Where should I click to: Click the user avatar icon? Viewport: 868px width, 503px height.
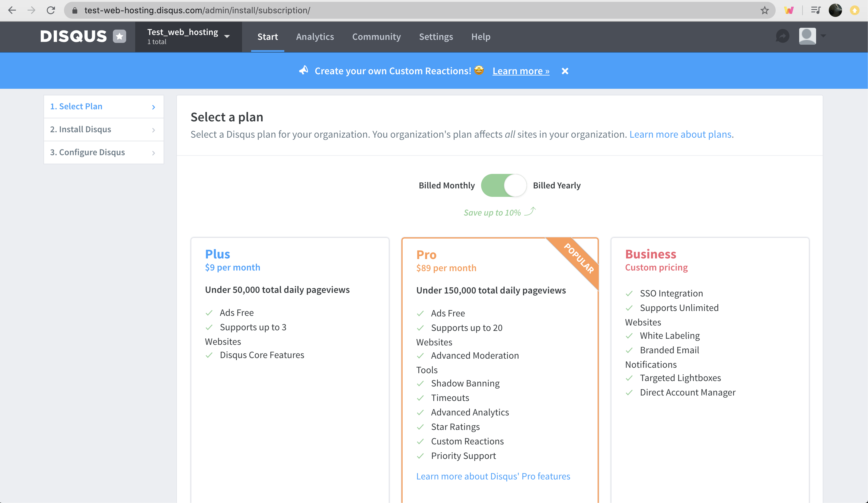click(807, 36)
